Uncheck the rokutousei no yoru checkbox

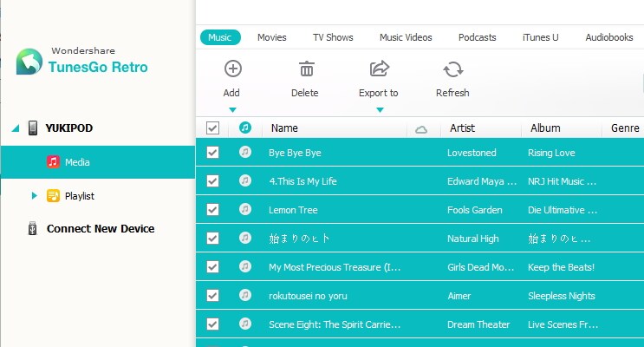tap(212, 295)
